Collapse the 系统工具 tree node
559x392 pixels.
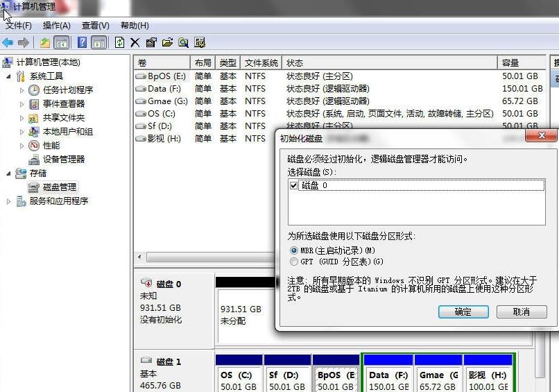[8, 76]
